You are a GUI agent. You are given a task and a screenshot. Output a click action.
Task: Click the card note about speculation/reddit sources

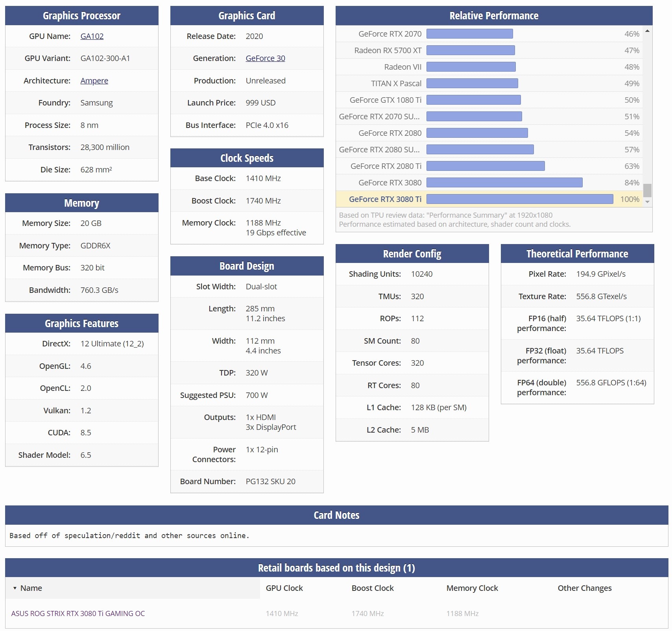[129, 536]
